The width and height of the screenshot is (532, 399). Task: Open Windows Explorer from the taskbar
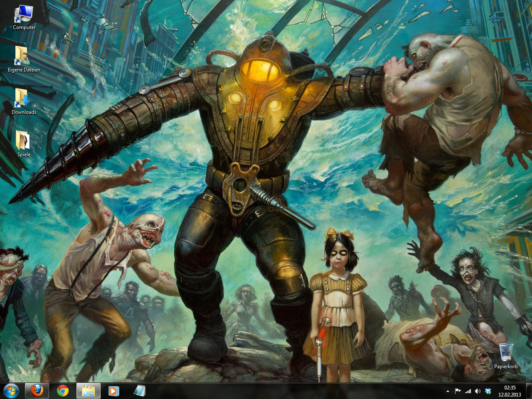(89, 391)
